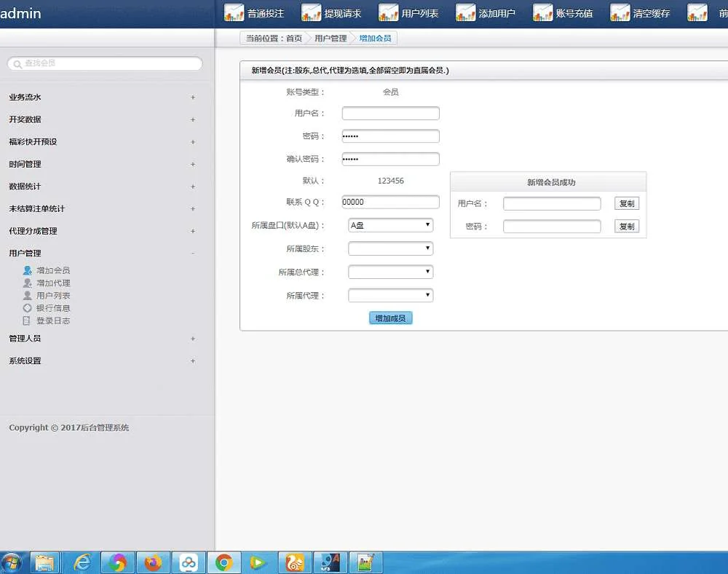Open Google Chrome from the taskbar
Screen dimensions: 728x574
(x=223, y=562)
